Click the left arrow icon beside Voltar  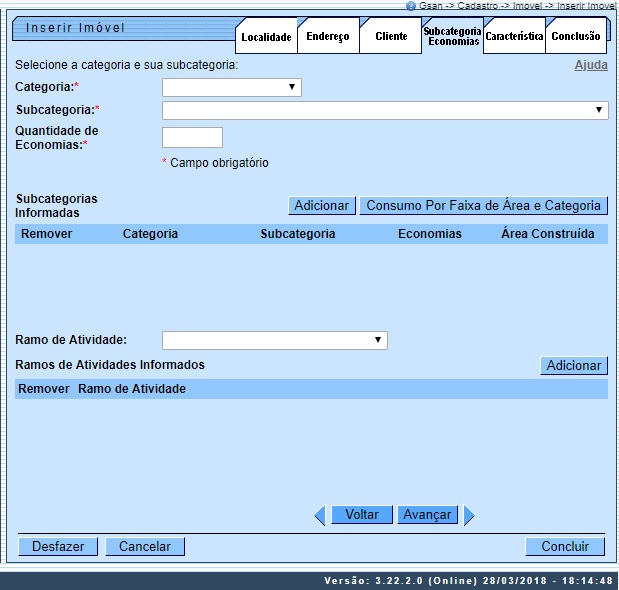click(320, 515)
